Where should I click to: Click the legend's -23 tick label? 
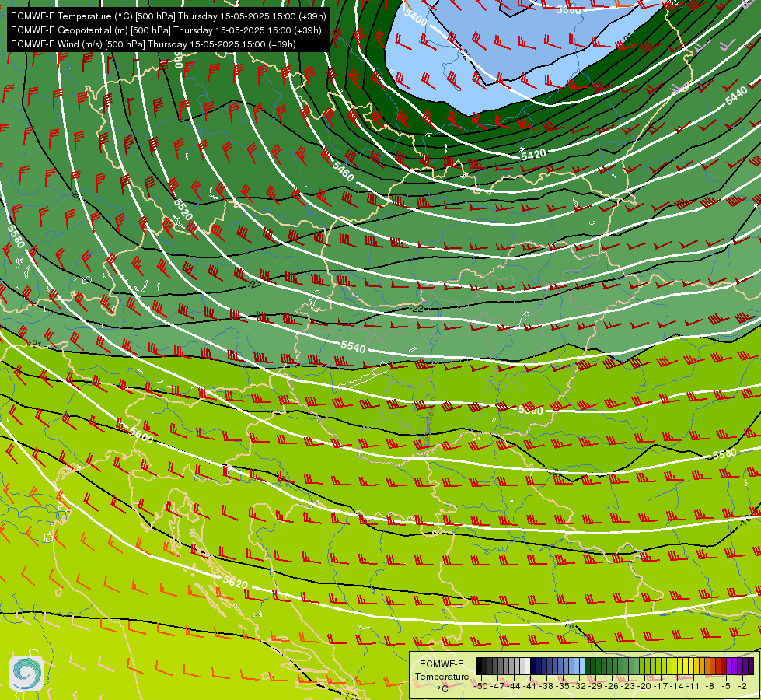[x=628, y=686]
